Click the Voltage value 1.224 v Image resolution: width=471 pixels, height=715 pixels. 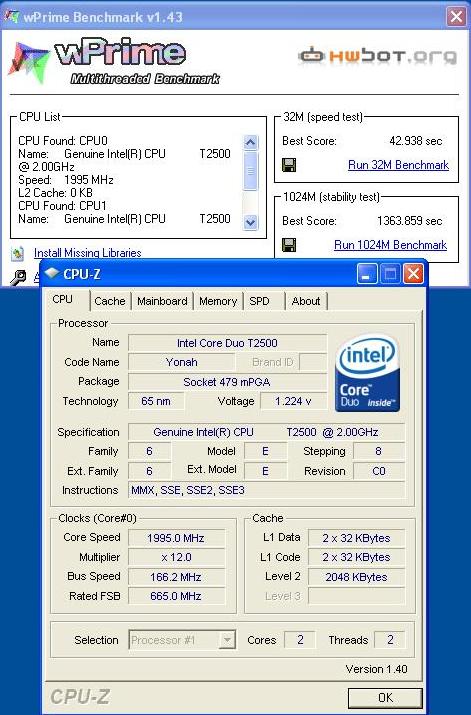pyautogui.click(x=293, y=401)
